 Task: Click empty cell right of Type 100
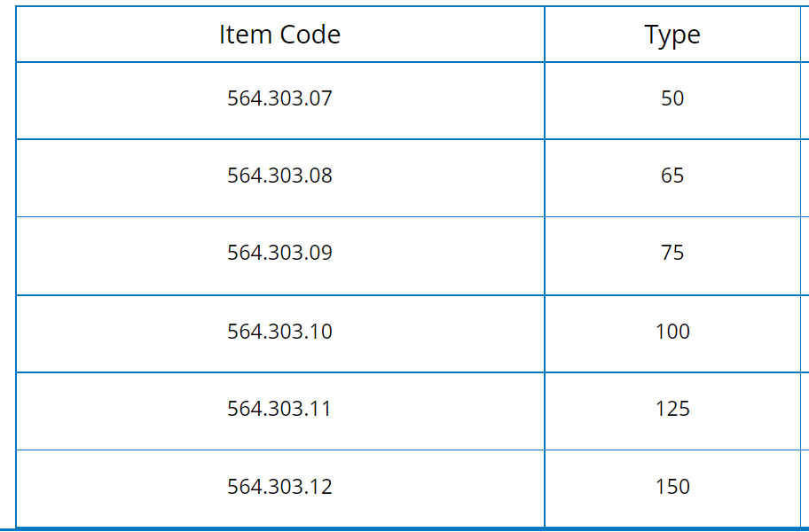tap(805, 333)
